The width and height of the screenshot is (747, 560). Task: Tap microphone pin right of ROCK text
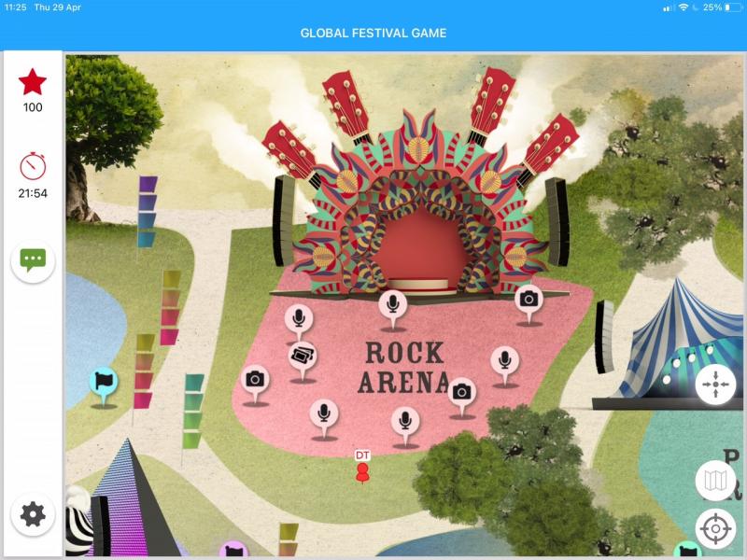pos(505,365)
